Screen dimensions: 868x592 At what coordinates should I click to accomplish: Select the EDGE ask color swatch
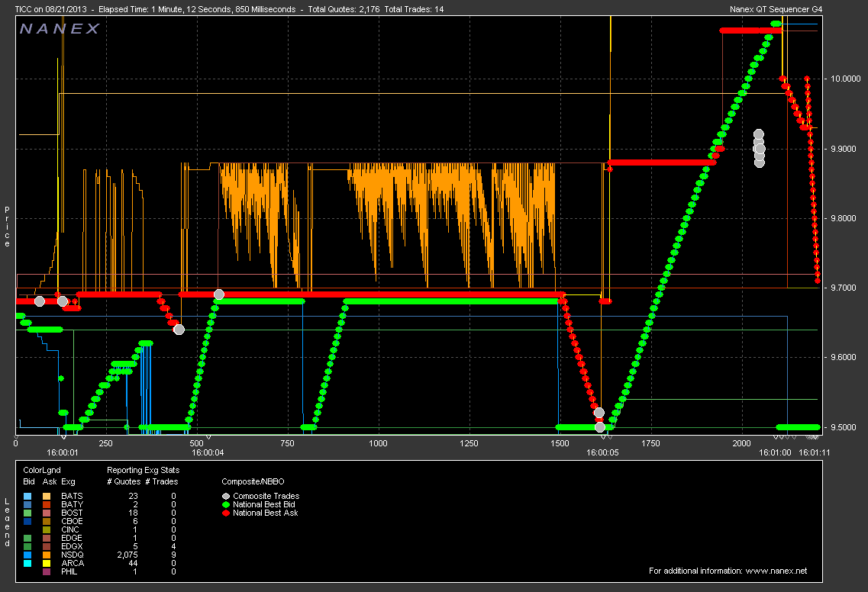click(47, 538)
